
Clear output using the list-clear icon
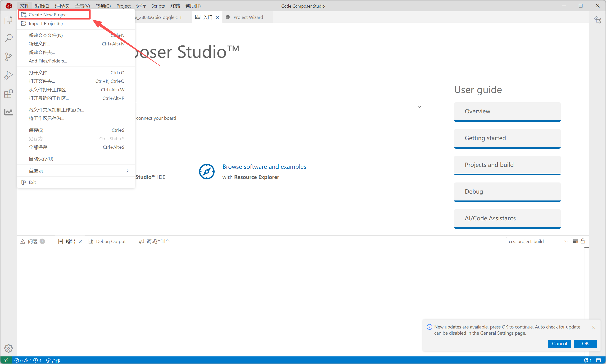point(575,241)
